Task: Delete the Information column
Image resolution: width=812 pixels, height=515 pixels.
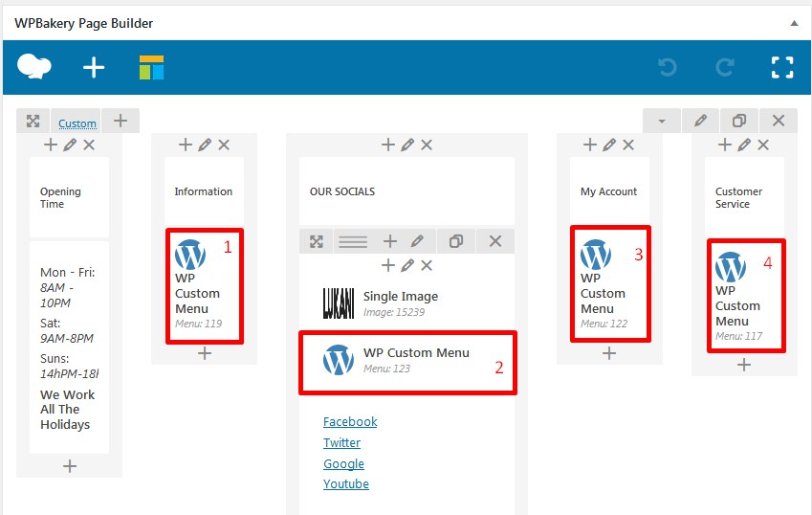Action: coord(224,146)
